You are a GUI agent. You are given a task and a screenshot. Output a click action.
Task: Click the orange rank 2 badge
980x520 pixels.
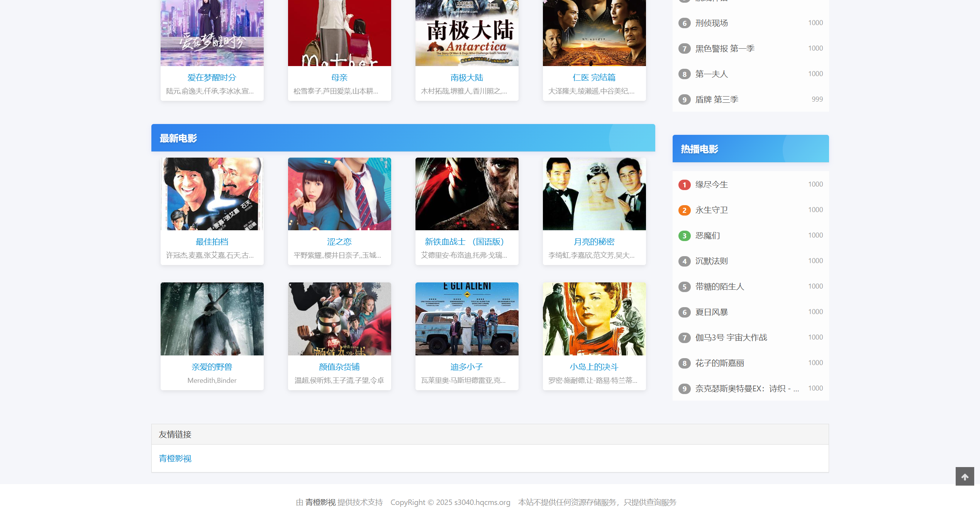tap(684, 210)
